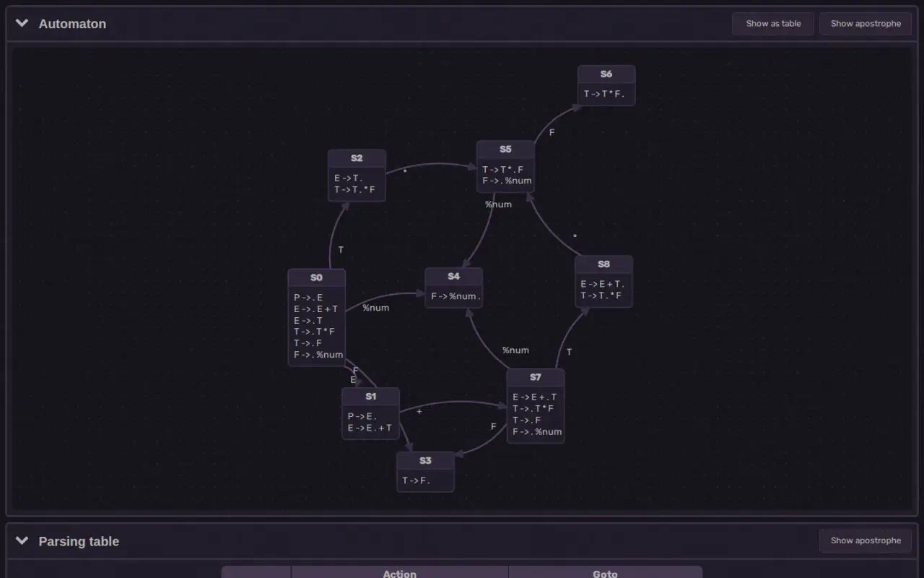924x578 pixels.
Task: Collapse the Automaton section chevron
Action: click(x=22, y=23)
